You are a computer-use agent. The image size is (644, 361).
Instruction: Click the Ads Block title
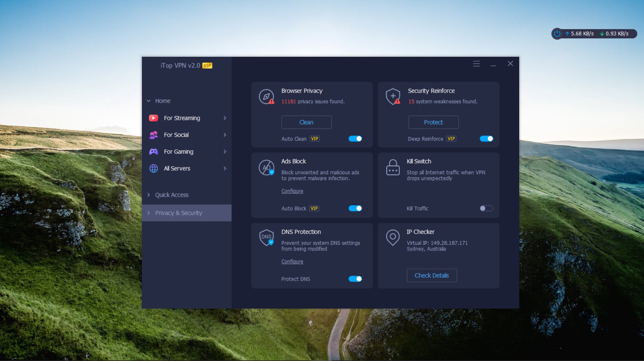coord(293,161)
